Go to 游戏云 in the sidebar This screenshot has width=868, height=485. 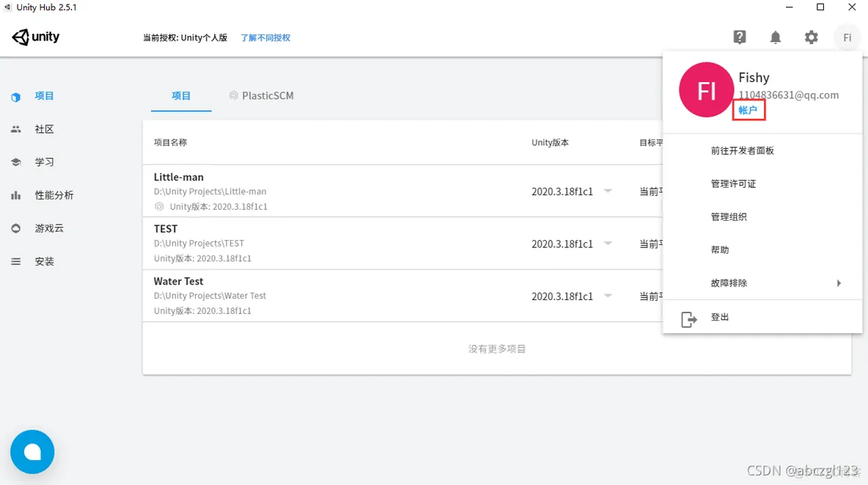(x=48, y=228)
